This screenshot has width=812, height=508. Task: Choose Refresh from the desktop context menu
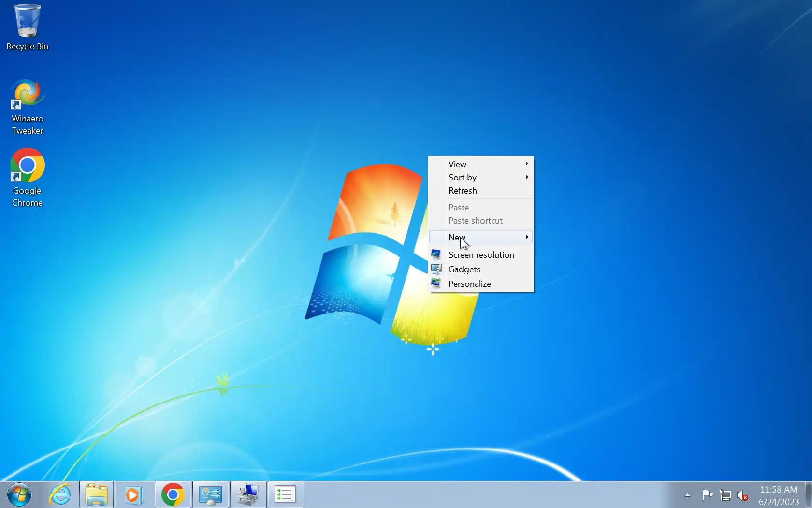(x=481, y=191)
